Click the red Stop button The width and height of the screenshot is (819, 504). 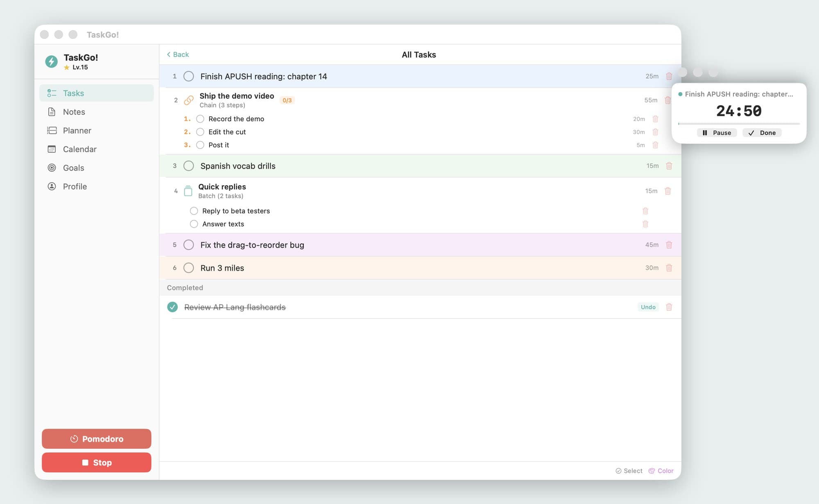[x=97, y=463]
